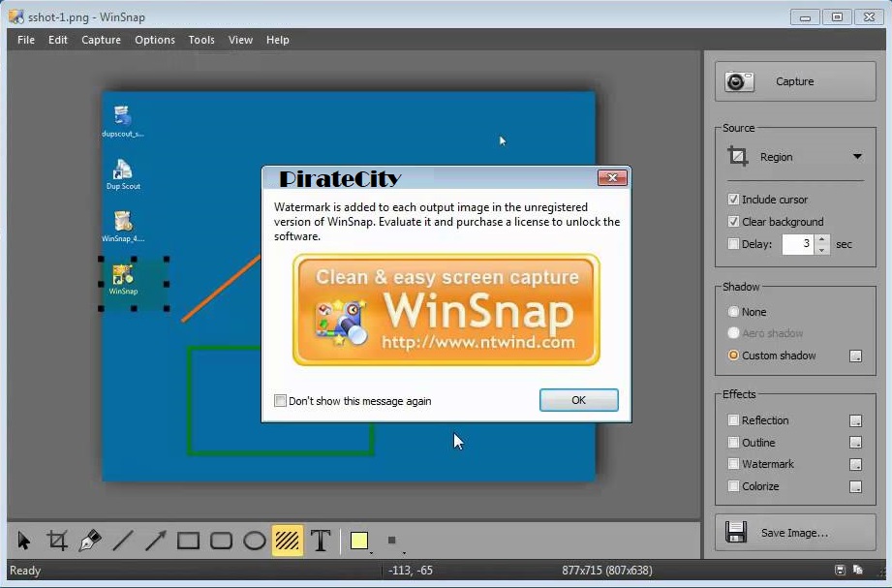Click the Save Image button

pyautogui.click(x=795, y=533)
